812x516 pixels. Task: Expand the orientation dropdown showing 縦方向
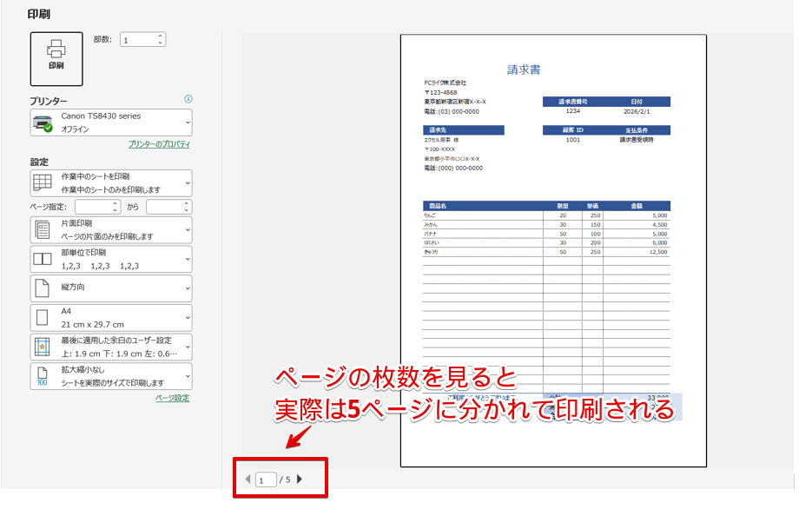click(x=186, y=288)
